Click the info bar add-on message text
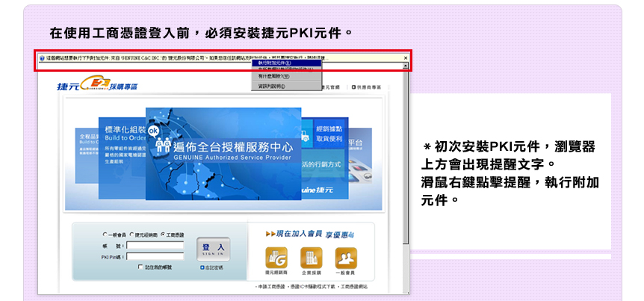Image resolution: width=644 pixels, height=301 pixels. (187, 58)
